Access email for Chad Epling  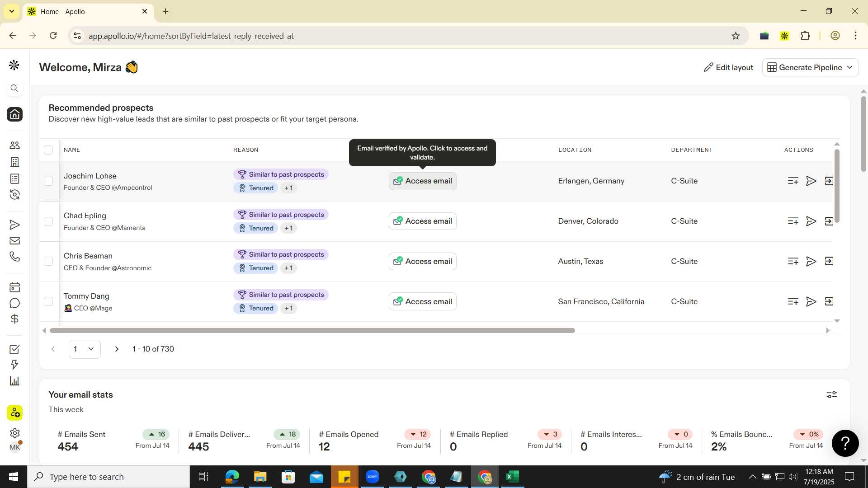coord(422,221)
